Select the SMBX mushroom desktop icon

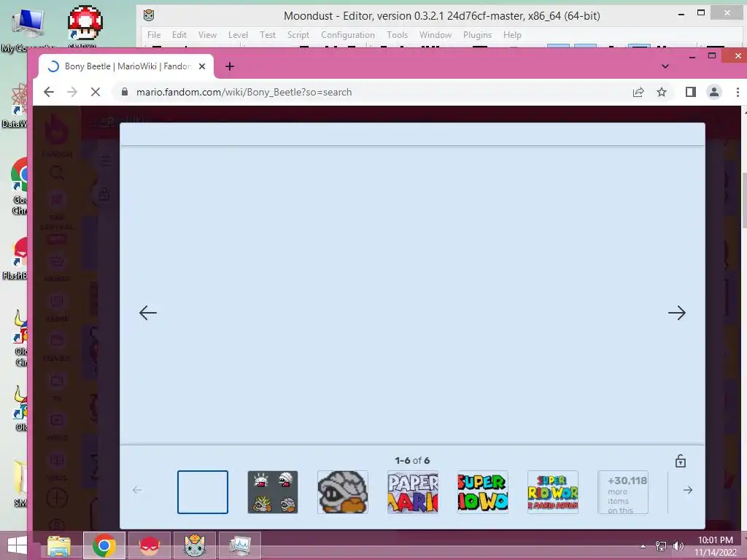click(85, 28)
